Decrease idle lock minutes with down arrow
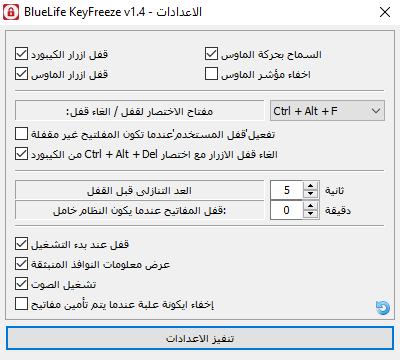 coord(310,214)
